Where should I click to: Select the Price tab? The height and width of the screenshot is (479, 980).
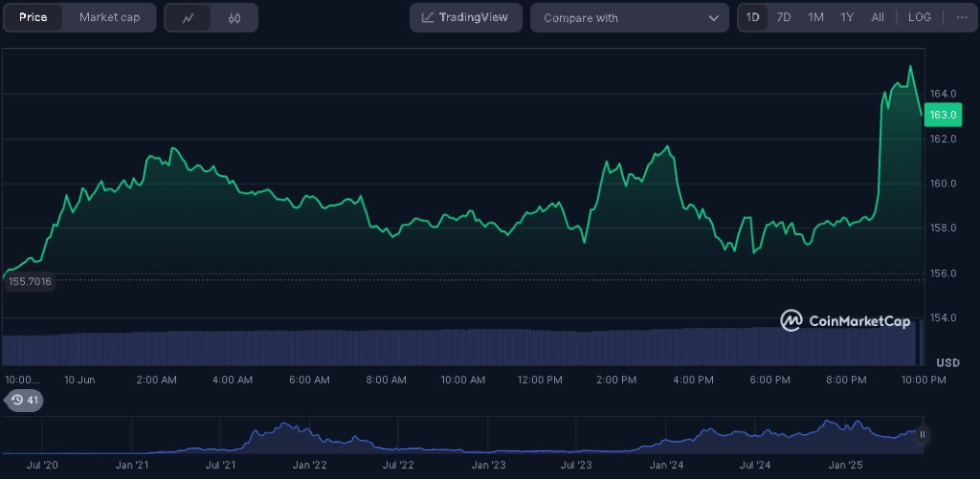pyautogui.click(x=33, y=17)
